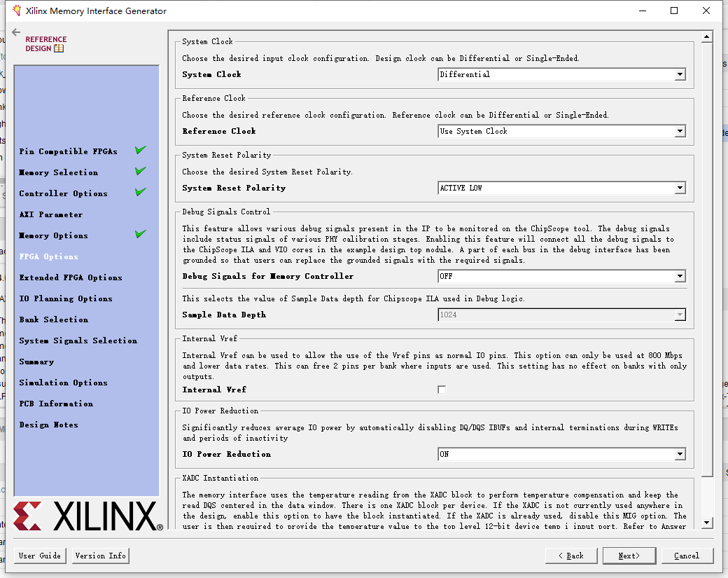Open the System Reset Polarity dropdown
The width and height of the screenshot is (728, 578).
[x=562, y=188]
